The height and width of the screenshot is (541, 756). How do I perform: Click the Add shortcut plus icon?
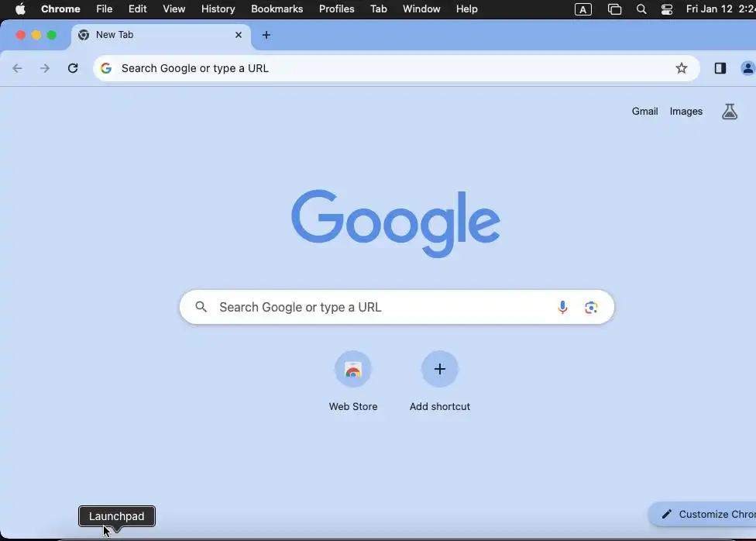[440, 369]
